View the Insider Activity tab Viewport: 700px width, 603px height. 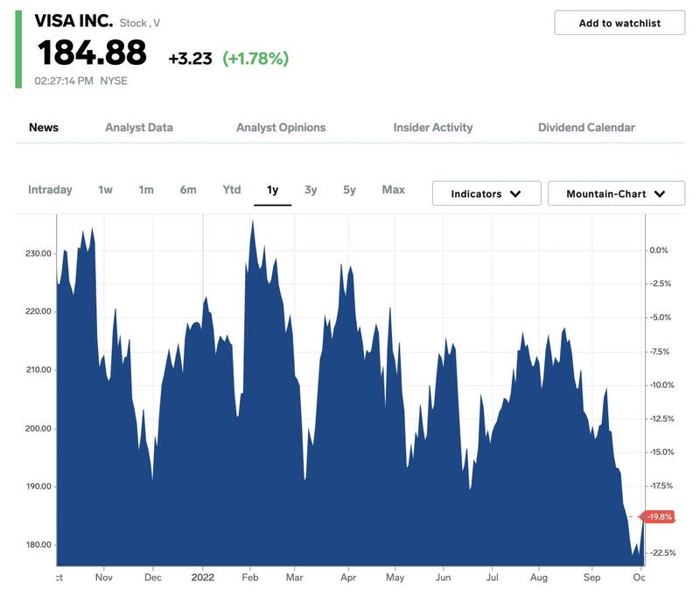(x=432, y=128)
